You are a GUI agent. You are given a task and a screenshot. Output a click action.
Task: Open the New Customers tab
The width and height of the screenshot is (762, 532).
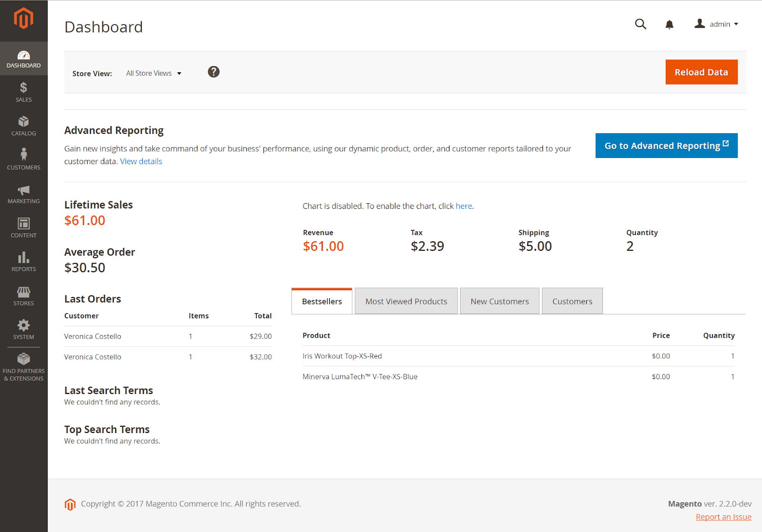click(x=499, y=301)
